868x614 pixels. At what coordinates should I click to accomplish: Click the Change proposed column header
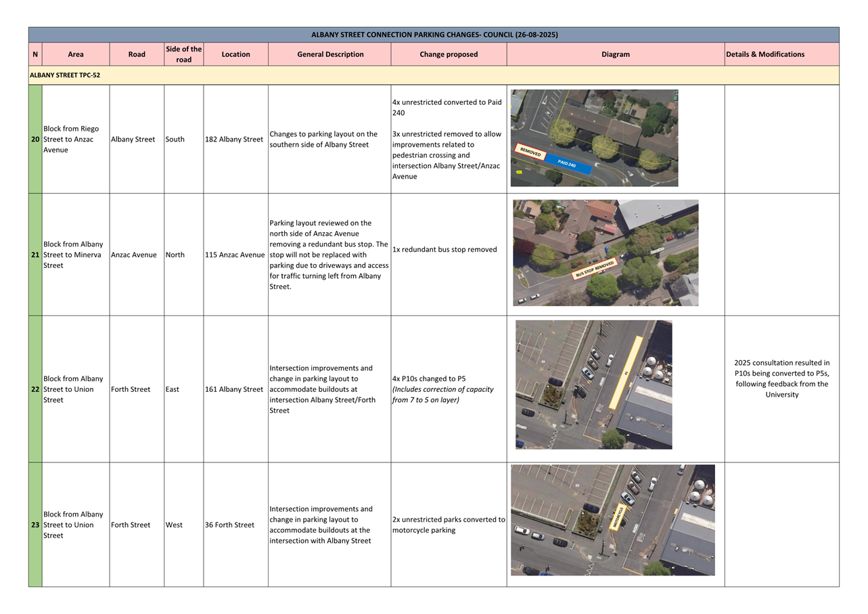click(449, 54)
